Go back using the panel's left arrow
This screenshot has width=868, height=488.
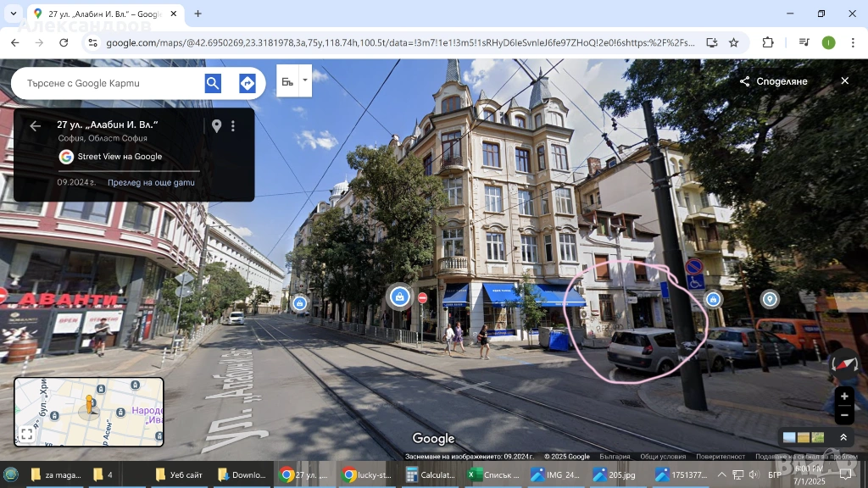(35, 126)
